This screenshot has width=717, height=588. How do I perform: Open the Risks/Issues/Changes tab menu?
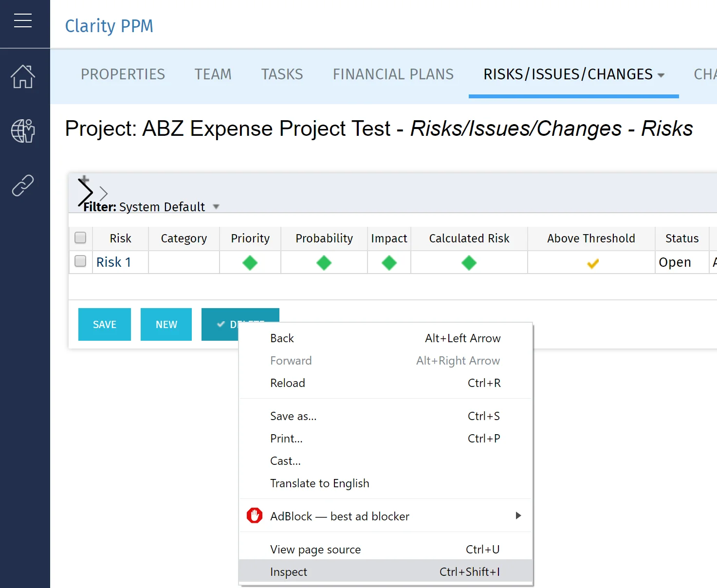point(574,74)
